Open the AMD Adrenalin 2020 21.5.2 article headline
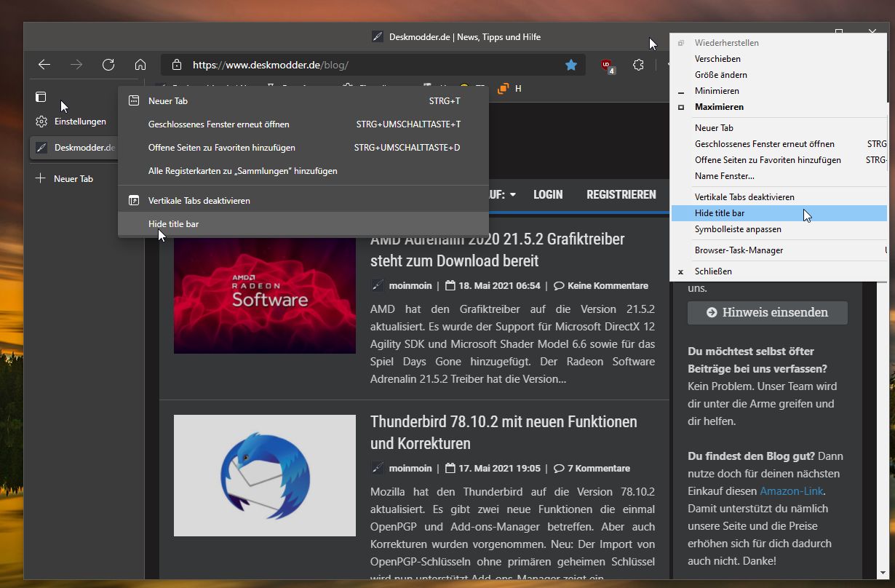This screenshot has height=588, width=895. (498, 250)
